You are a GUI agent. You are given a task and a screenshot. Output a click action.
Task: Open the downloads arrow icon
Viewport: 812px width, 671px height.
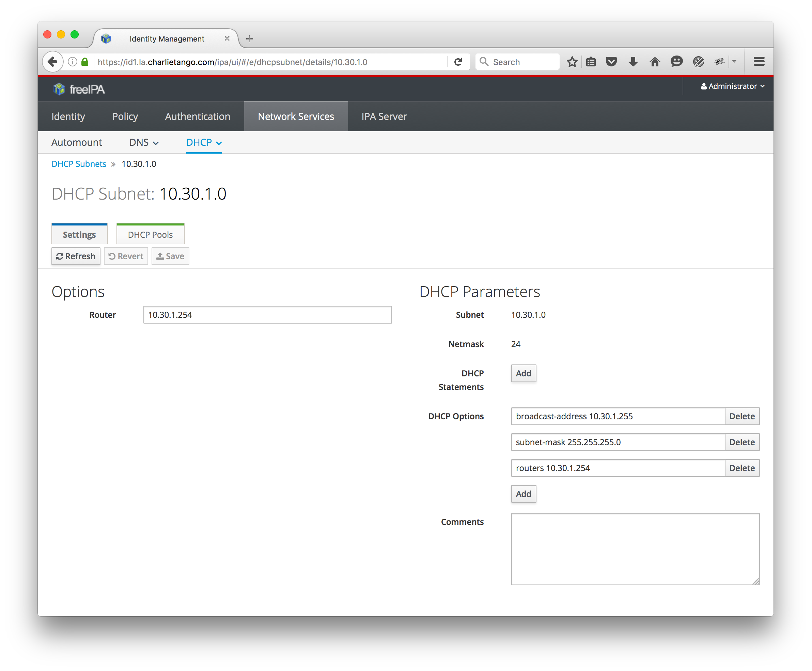633,62
